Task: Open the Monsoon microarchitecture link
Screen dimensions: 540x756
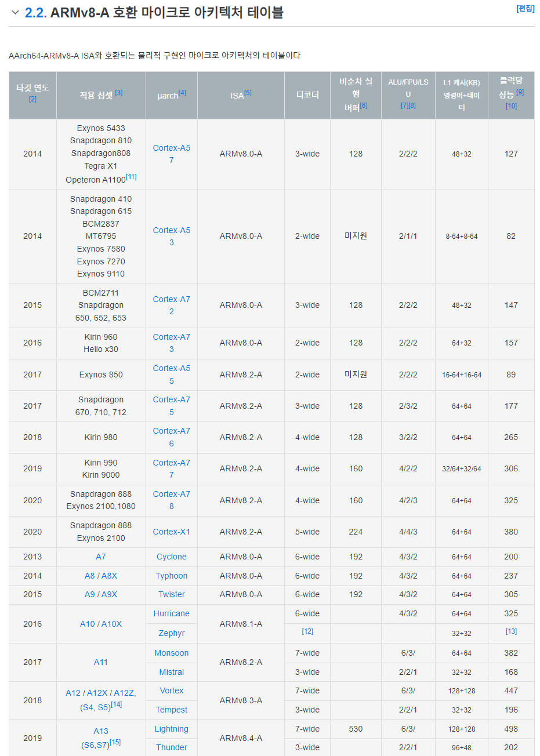Action: [172, 653]
